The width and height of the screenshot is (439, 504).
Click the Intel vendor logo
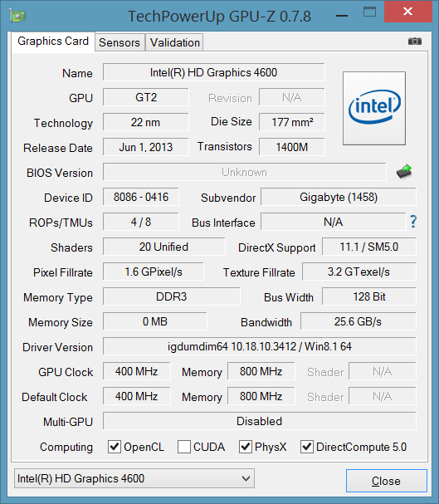[374, 108]
